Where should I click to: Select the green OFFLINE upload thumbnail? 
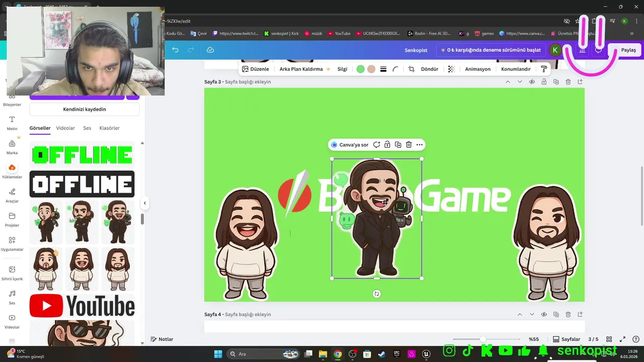coord(82,155)
